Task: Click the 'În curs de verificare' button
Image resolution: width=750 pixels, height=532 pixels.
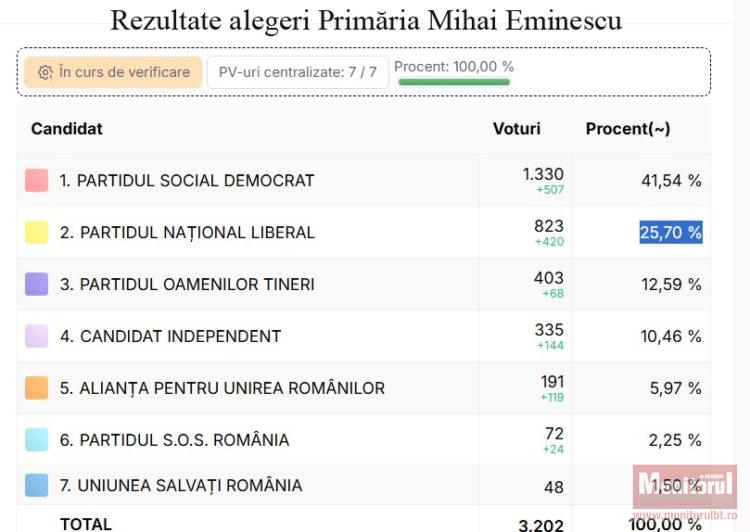Action: (x=113, y=72)
